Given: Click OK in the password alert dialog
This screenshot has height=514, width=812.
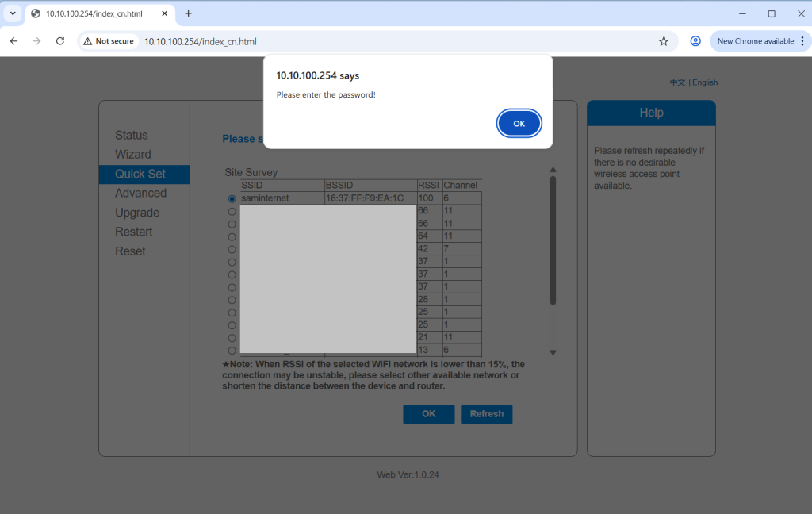Looking at the screenshot, I should pyautogui.click(x=519, y=124).
